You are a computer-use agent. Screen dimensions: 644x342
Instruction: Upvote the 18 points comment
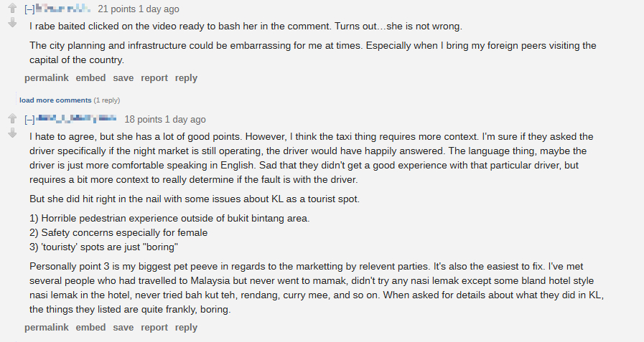[x=11, y=118]
